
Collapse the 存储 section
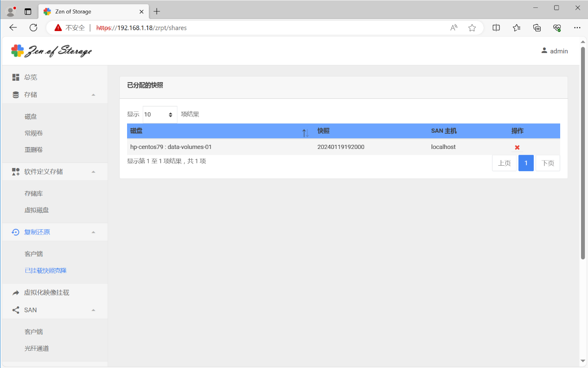coord(93,95)
